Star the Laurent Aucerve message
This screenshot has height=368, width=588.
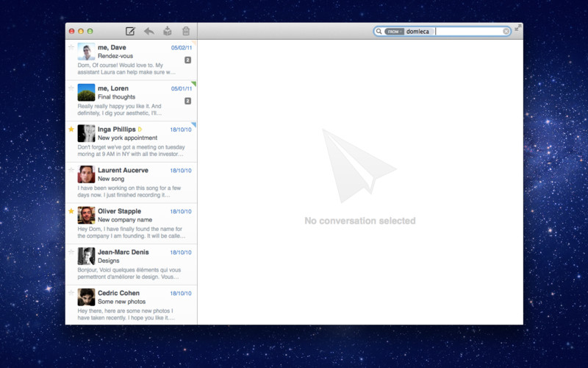(x=71, y=170)
